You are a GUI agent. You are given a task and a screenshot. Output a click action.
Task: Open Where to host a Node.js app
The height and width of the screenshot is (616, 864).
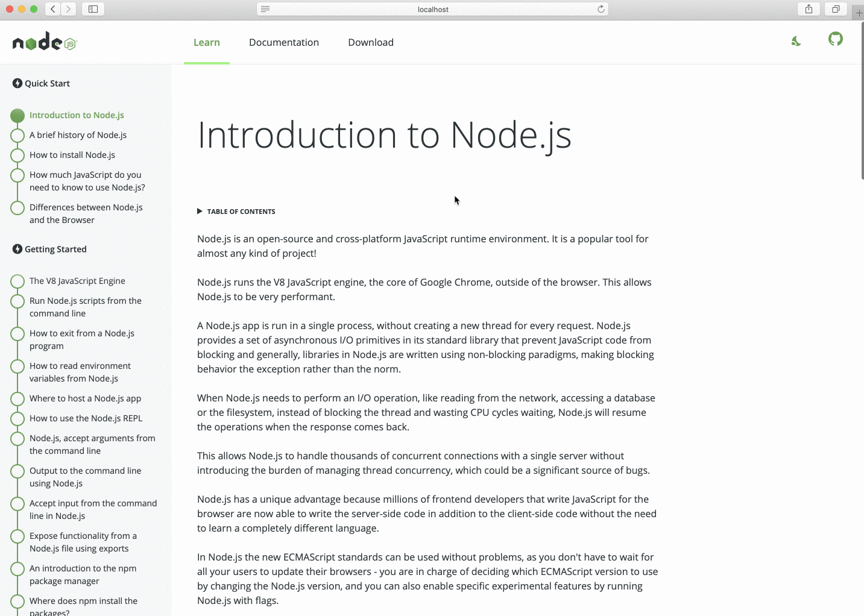pyautogui.click(x=85, y=398)
